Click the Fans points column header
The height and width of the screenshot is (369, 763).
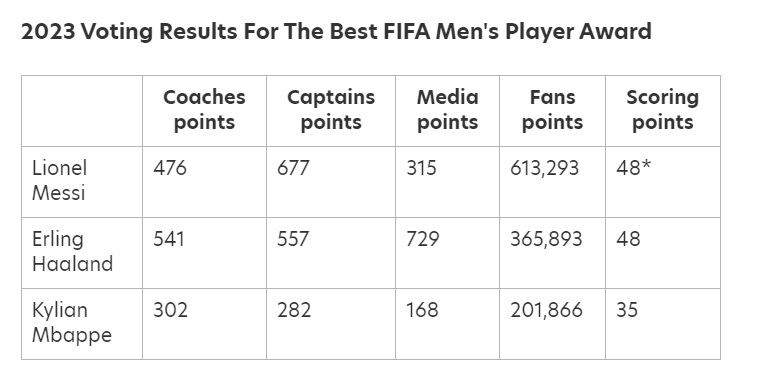click(x=552, y=110)
